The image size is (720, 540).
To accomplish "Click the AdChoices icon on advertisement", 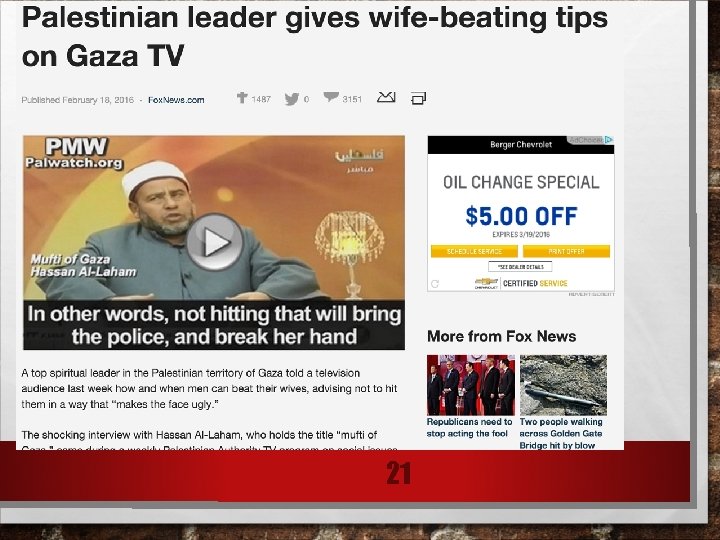I will pos(608,140).
